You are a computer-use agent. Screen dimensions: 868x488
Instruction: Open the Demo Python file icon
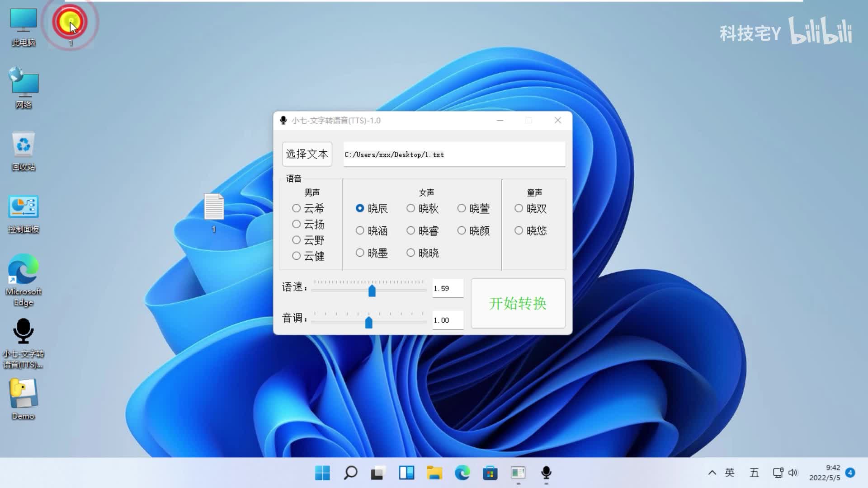(x=23, y=394)
